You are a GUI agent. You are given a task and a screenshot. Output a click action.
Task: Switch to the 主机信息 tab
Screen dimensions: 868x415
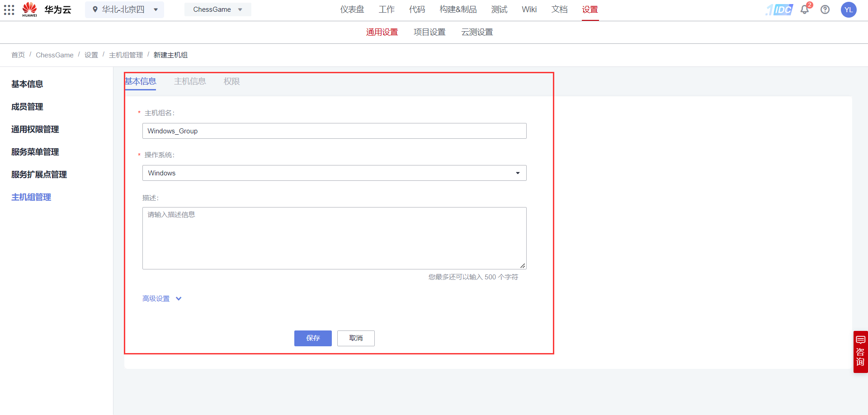pyautogui.click(x=190, y=81)
